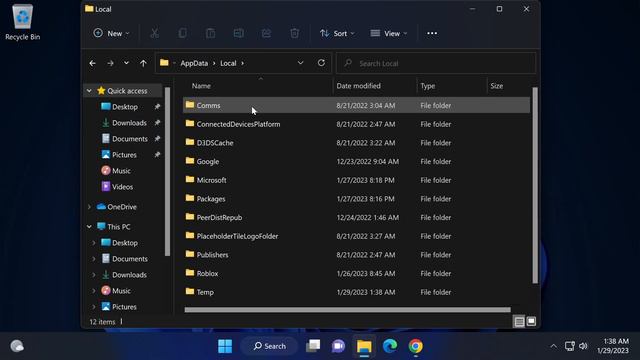Viewport: 640px width, 360px height.
Task: Select the Comms folder
Action: point(356,105)
